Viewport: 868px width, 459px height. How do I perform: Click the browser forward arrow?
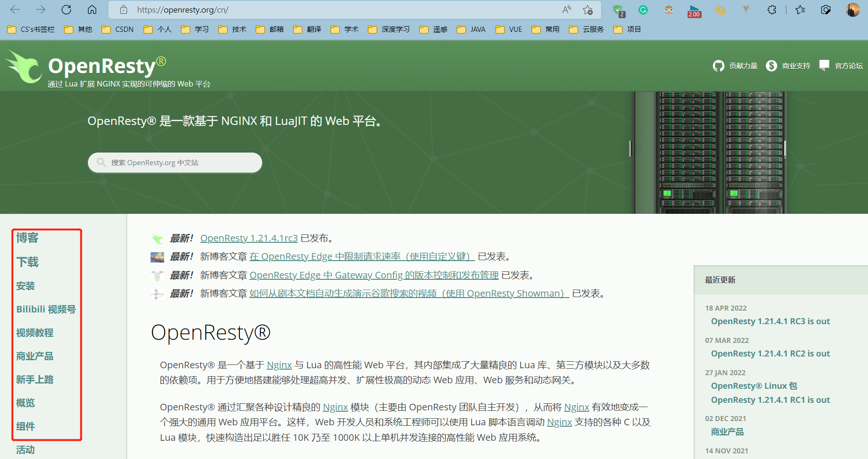point(41,10)
